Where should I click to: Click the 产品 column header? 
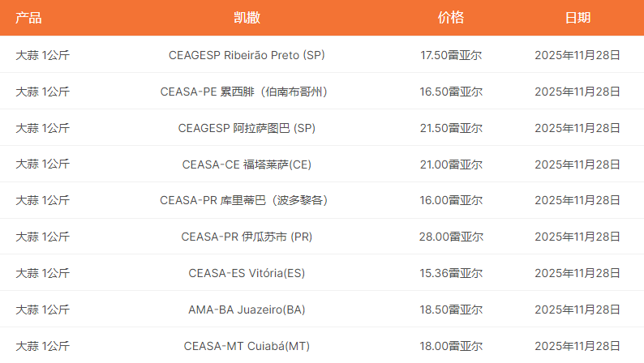tap(28, 18)
